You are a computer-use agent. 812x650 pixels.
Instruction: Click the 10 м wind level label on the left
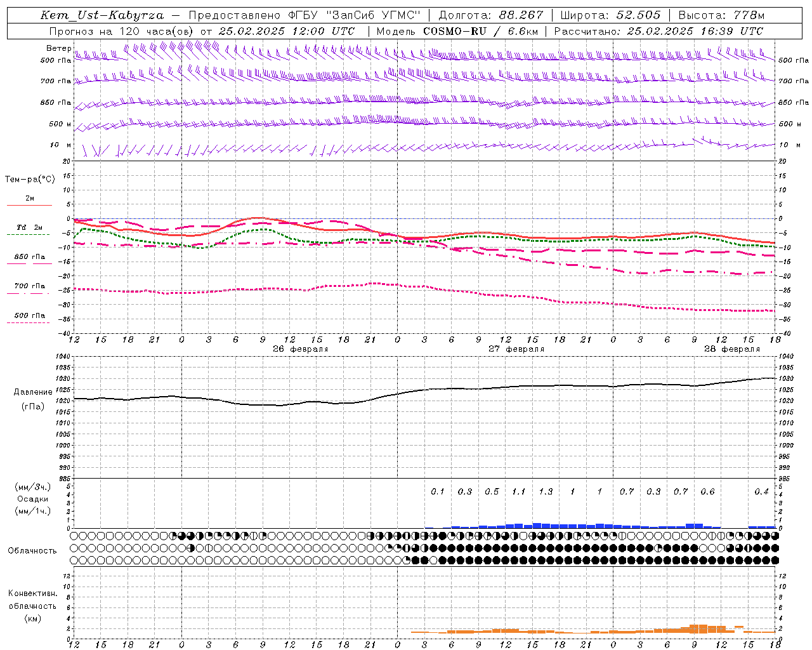coord(61,145)
